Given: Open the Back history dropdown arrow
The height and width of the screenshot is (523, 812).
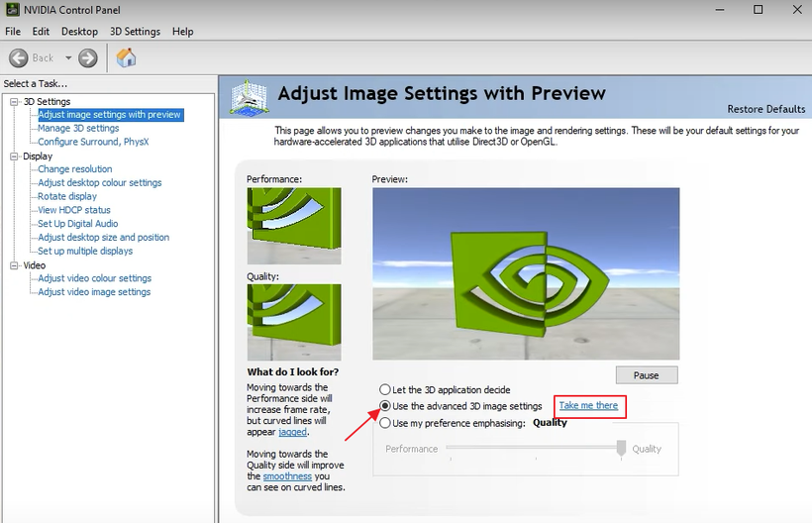Looking at the screenshot, I should [68, 58].
